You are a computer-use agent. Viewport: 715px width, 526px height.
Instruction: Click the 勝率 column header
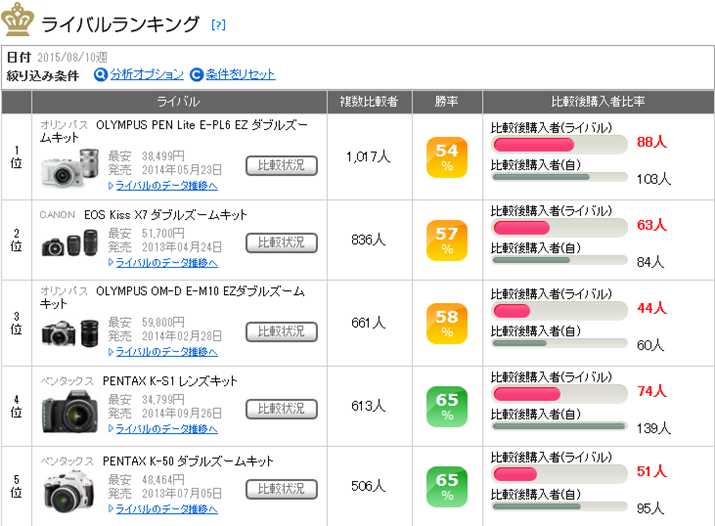coord(447,102)
